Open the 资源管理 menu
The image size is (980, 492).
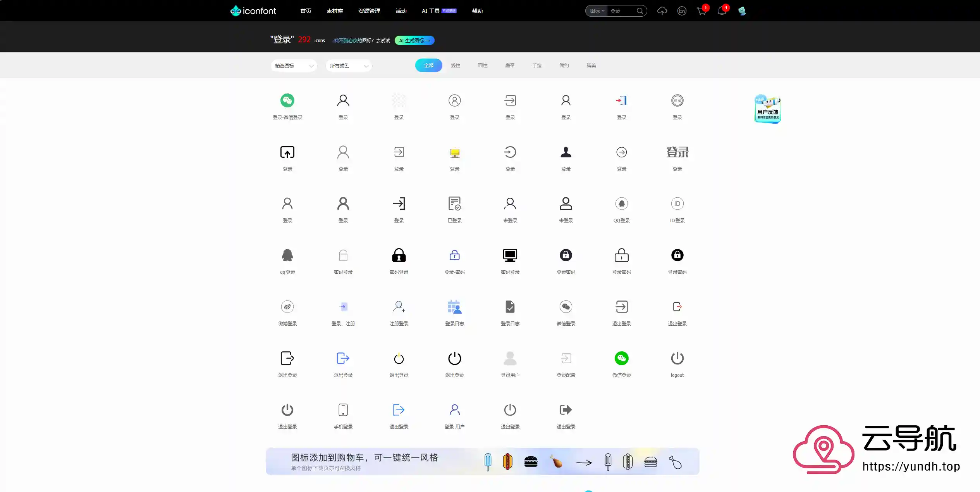point(369,11)
